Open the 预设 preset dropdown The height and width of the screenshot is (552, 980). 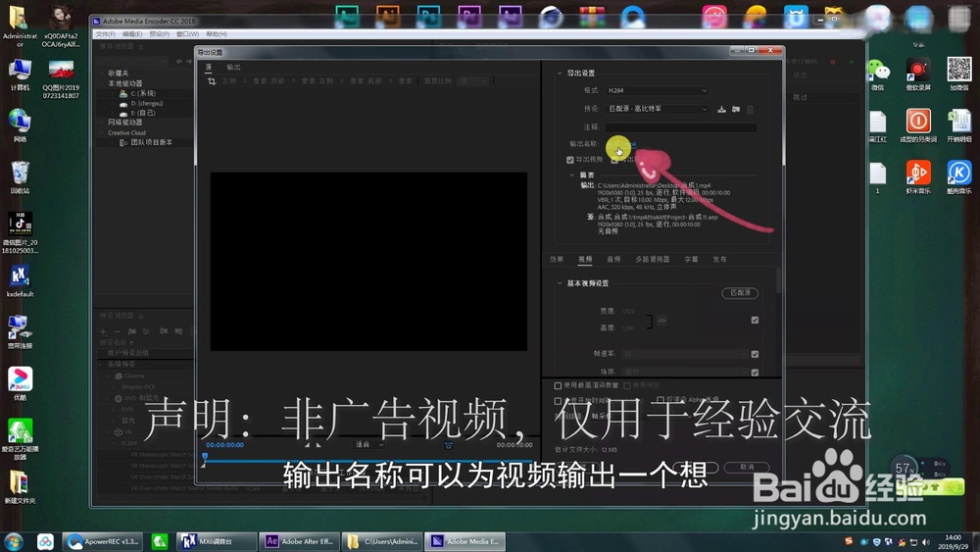(x=657, y=109)
